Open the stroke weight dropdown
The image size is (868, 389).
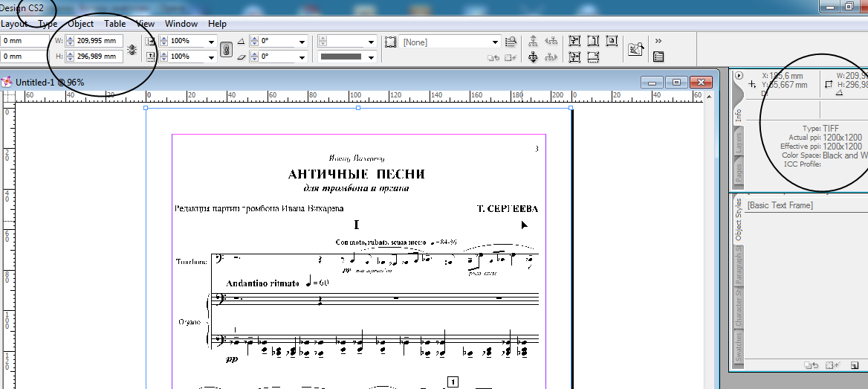(x=372, y=42)
